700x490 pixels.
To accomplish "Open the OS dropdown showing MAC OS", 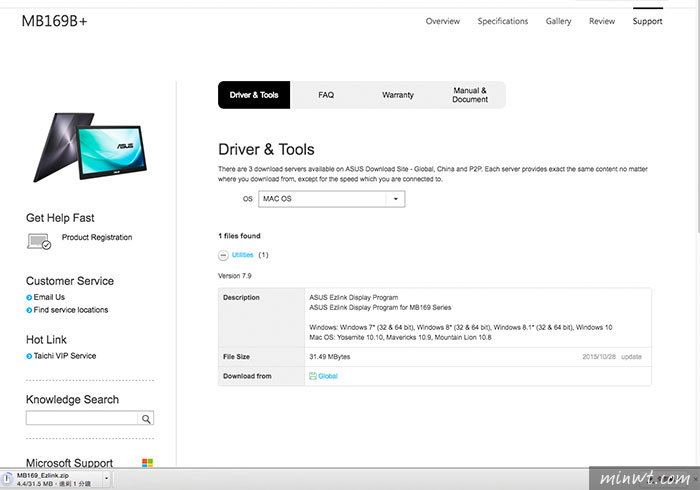I will (332, 199).
